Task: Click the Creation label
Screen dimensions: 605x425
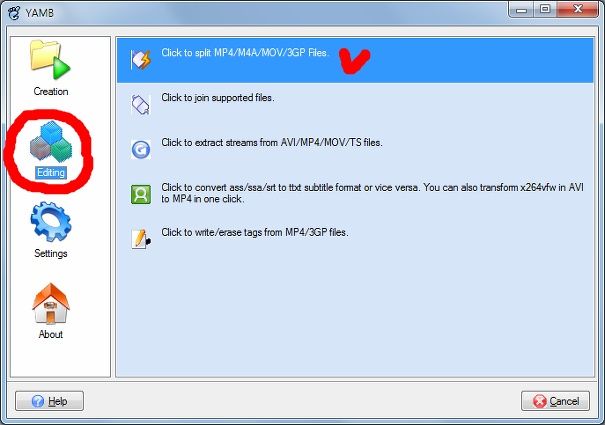Action: (51, 91)
